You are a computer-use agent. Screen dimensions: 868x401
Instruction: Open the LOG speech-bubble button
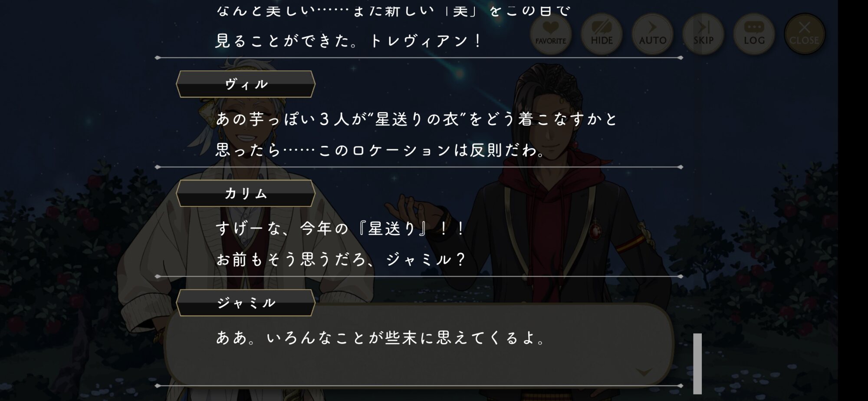point(754,34)
